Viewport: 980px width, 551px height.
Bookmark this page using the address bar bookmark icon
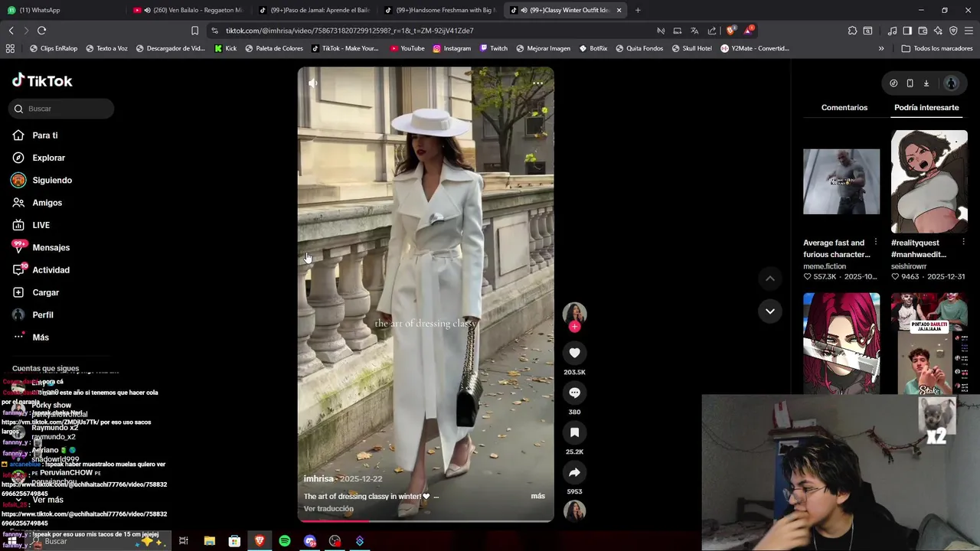pos(194,31)
